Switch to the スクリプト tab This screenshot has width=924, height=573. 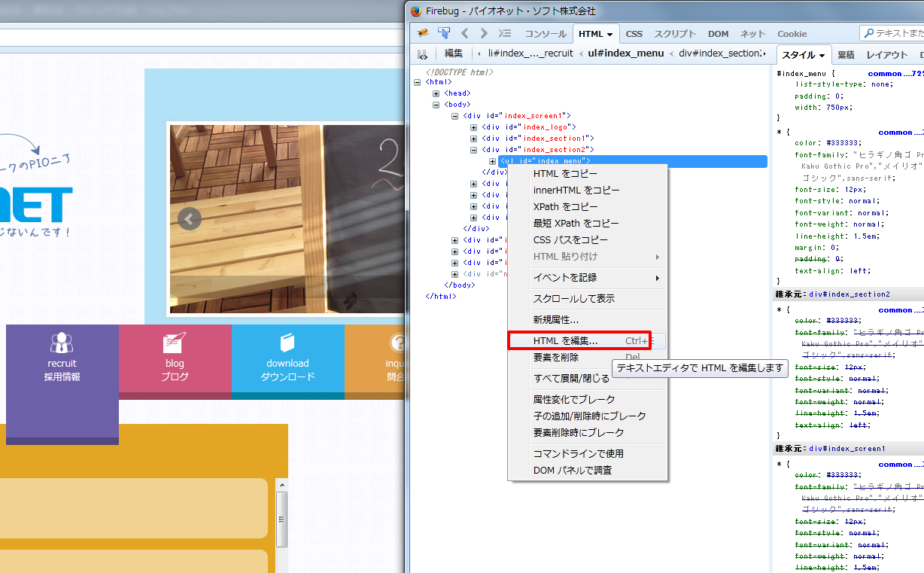675,34
